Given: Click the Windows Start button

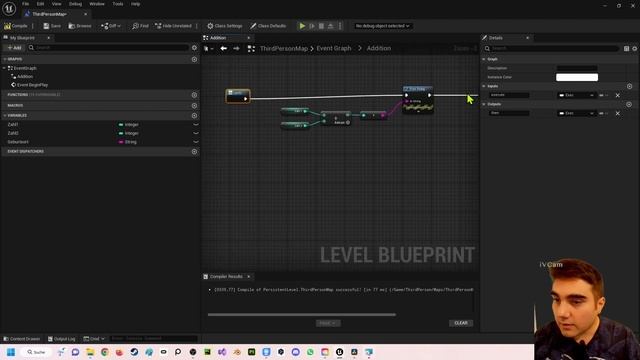Looking at the screenshot, I should click(x=11, y=352).
